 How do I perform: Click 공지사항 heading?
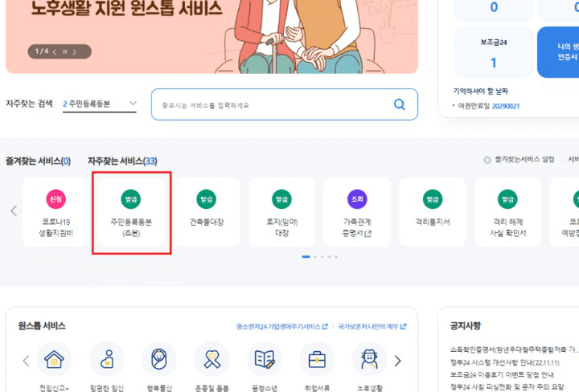pyautogui.click(x=466, y=325)
